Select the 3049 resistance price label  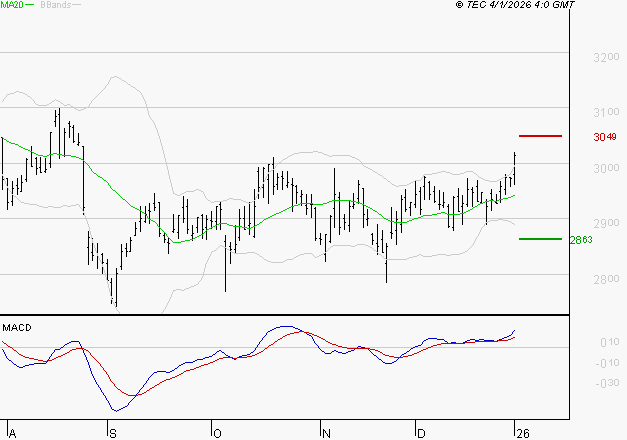[603, 136]
